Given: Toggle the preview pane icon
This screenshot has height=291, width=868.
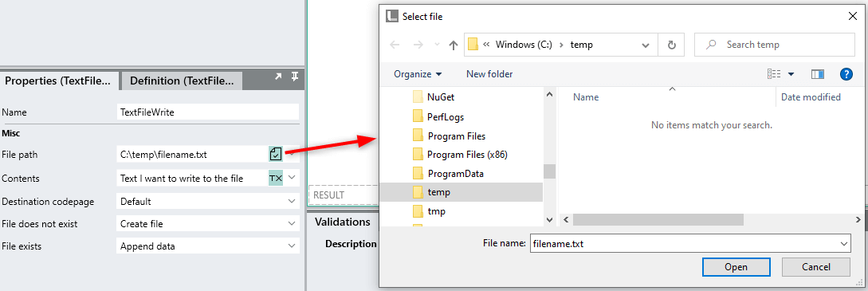Looking at the screenshot, I should [818, 74].
